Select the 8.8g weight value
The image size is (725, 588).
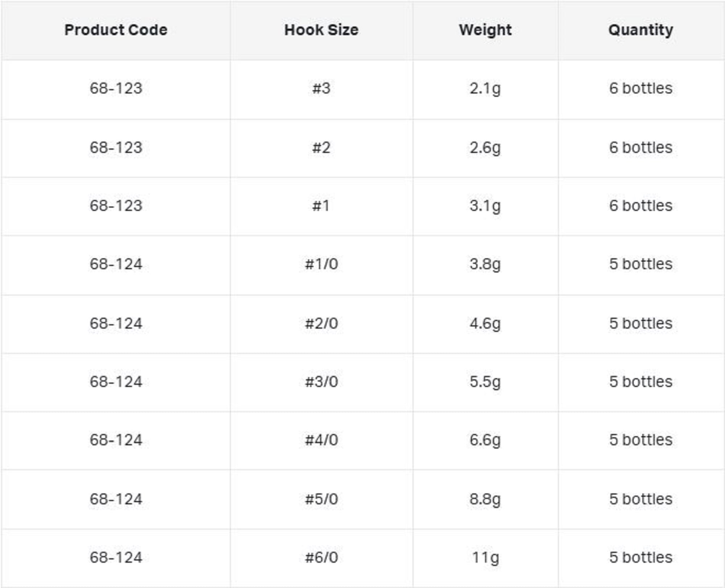tap(485, 499)
